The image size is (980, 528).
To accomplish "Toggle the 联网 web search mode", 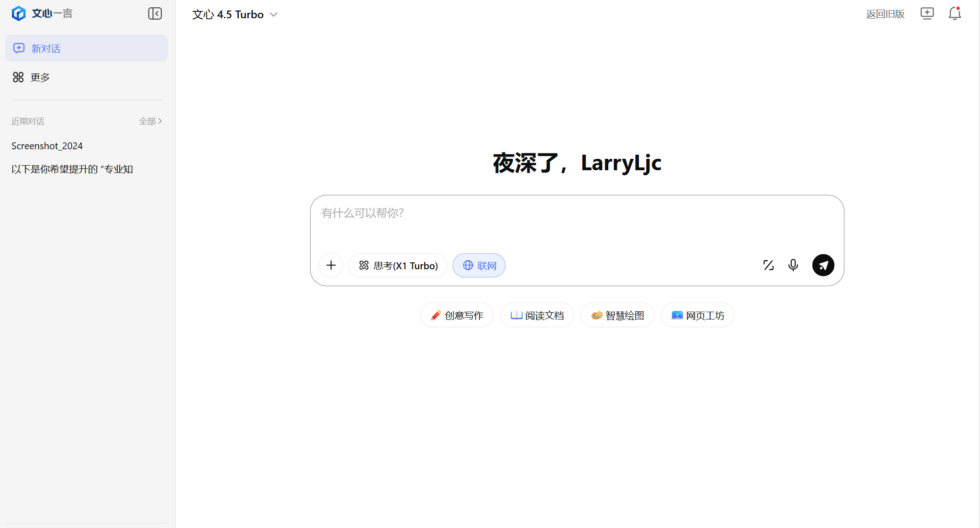I will (x=479, y=265).
